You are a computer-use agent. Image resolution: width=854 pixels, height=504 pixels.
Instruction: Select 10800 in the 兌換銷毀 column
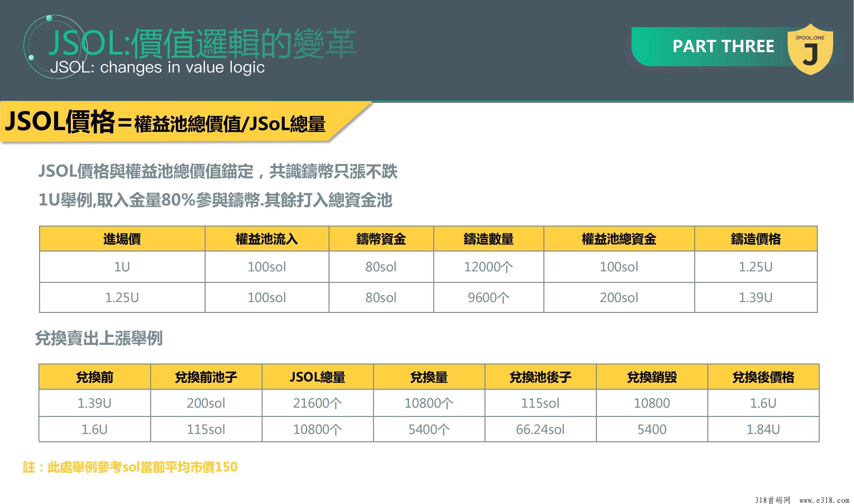(652, 403)
